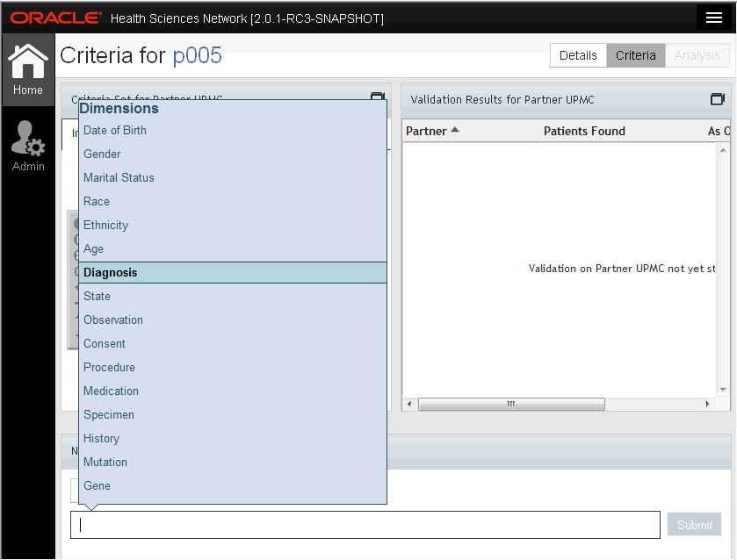This screenshot has width=737, height=560.
Task: Select Medication dimension
Action: [x=233, y=391]
